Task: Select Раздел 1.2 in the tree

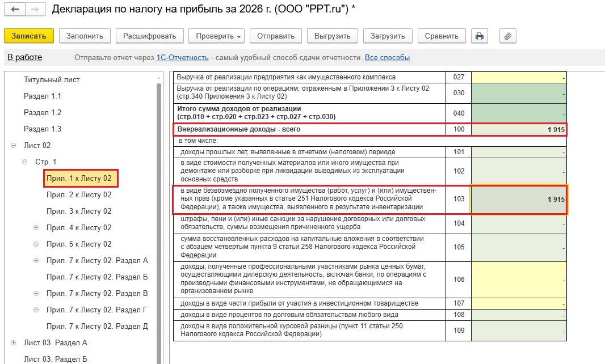Action: click(x=43, y=113)
